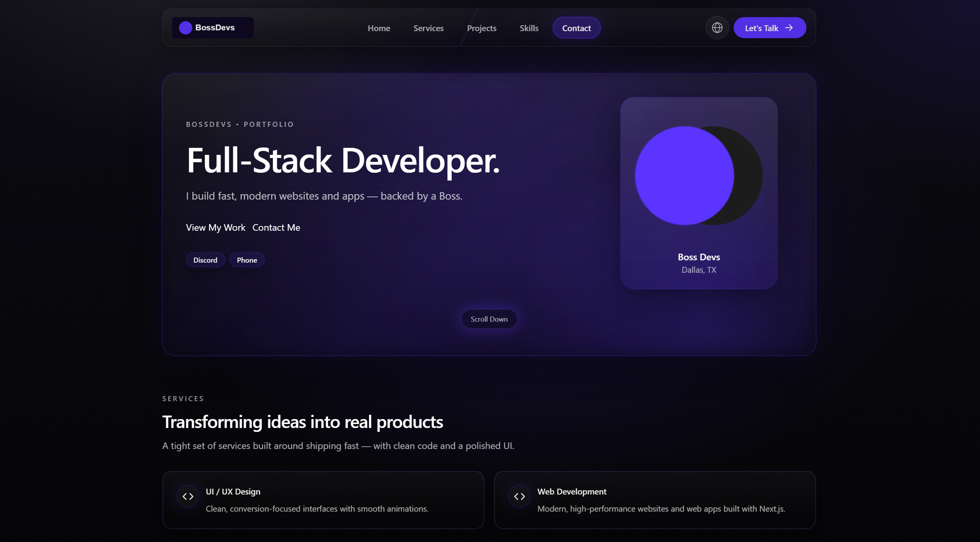980x542 pixels.
Task: Click the globe language icon in navbar
Action: click(717, 28)
